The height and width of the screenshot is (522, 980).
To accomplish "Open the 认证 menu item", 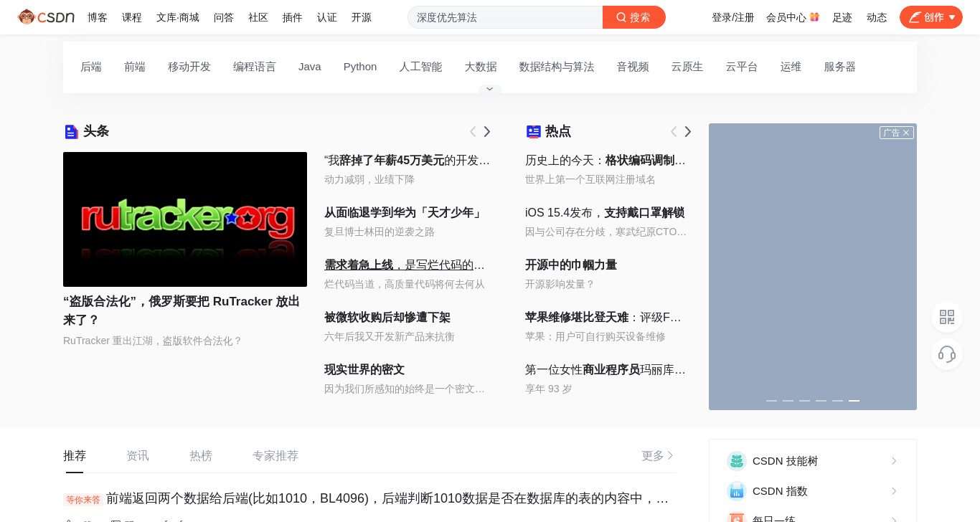I will point(327,17).
